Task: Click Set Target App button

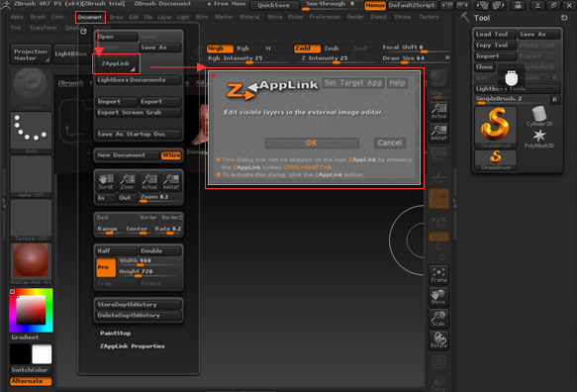Action: click(x=353, y=83)
